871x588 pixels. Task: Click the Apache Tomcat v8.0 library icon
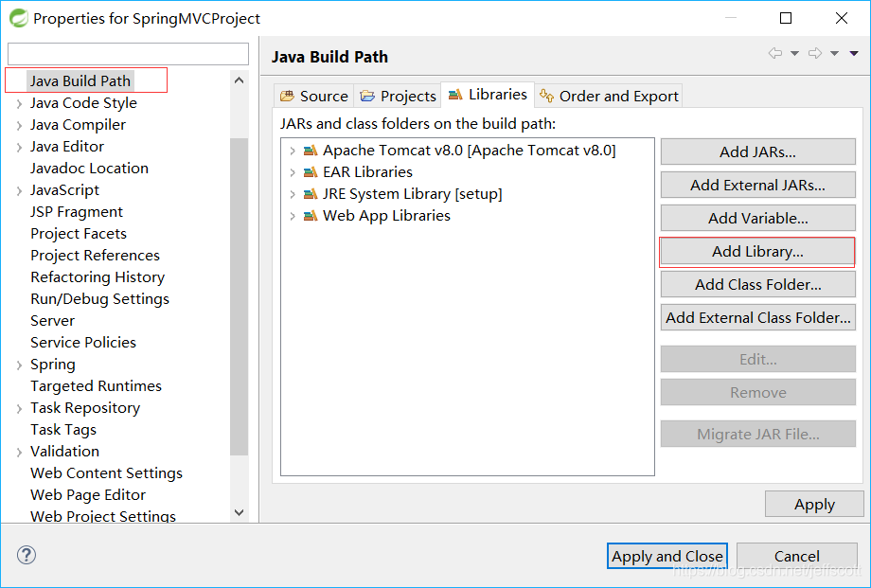[311, 151]
